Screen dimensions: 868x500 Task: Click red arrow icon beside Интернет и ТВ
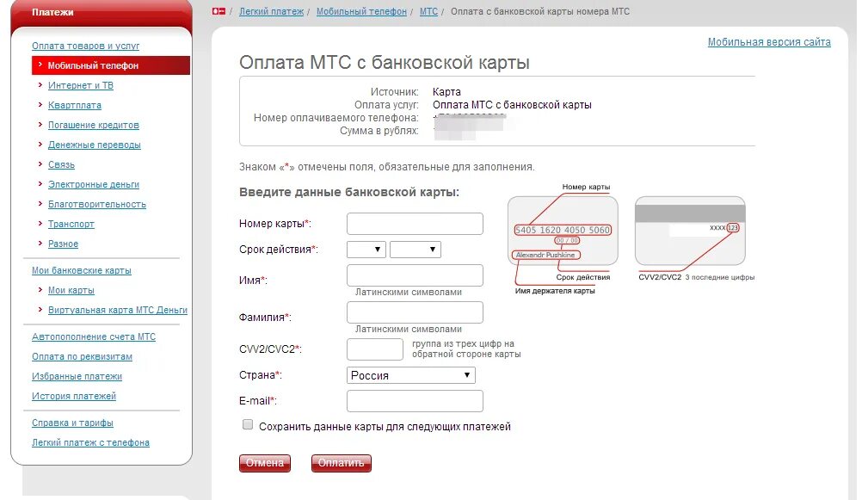(x=40, y=84)
